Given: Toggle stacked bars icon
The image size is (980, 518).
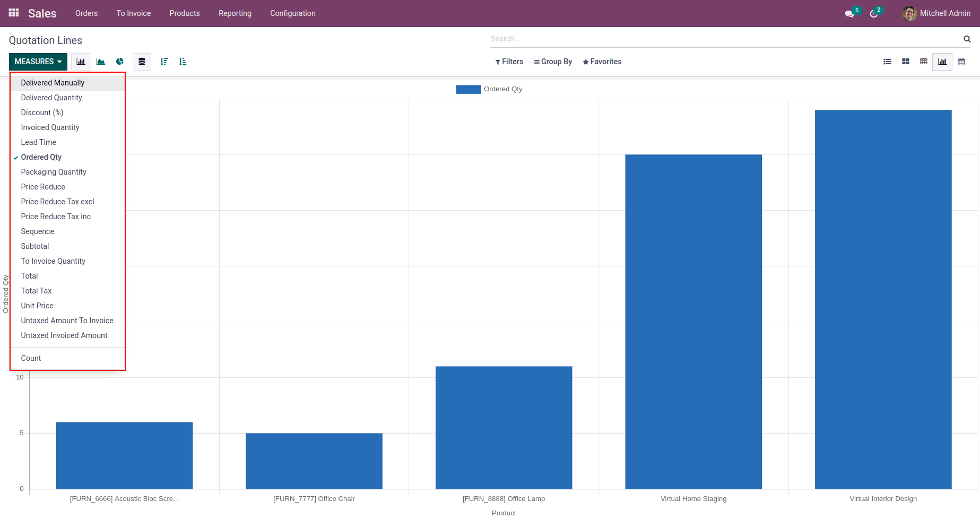Looking at the screenshot, I should (x=142, y=62).
